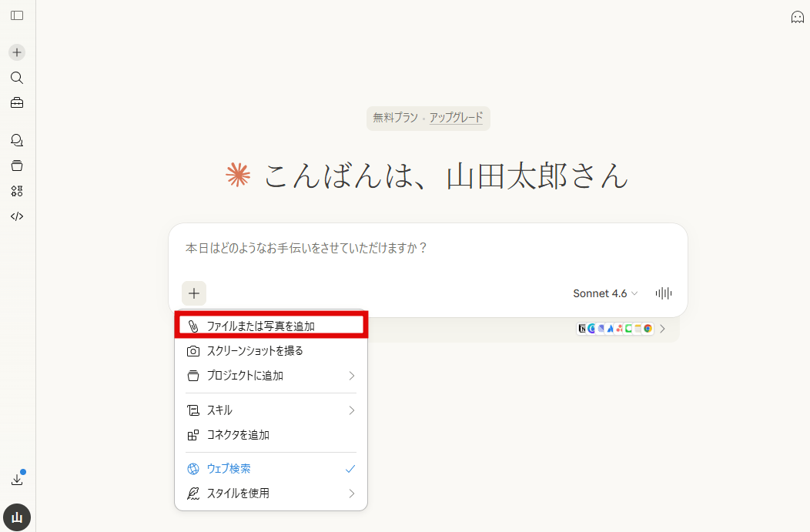The image size is (810, 532).
Task: Toggle the voice input waveform icon
Action: coord(662,293)
